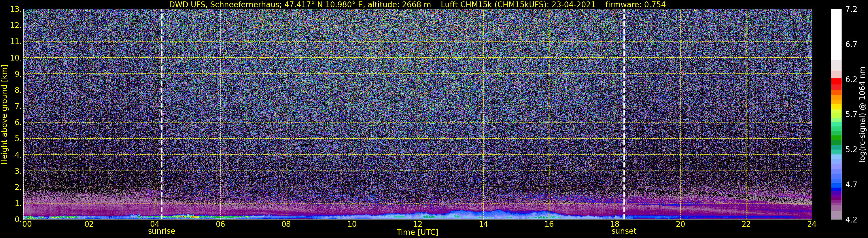868x238 pixels.
Task: Click the time axis tick label 10
Action: coord(352,224)
